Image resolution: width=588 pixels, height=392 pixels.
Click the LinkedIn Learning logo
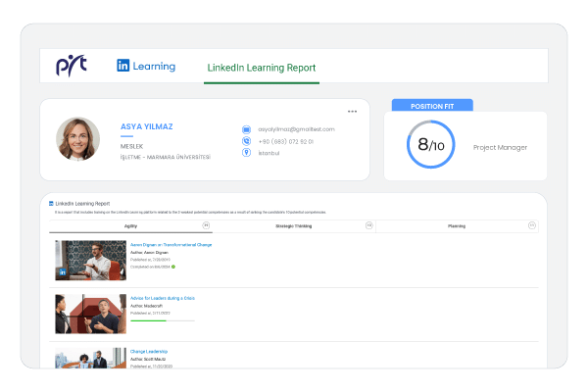click(x=146, y=66)
